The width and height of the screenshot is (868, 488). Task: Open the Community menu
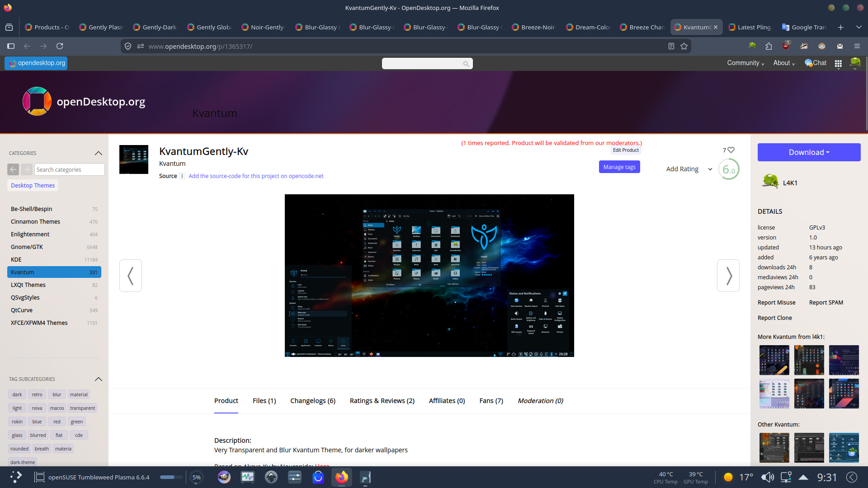(745, 63)
